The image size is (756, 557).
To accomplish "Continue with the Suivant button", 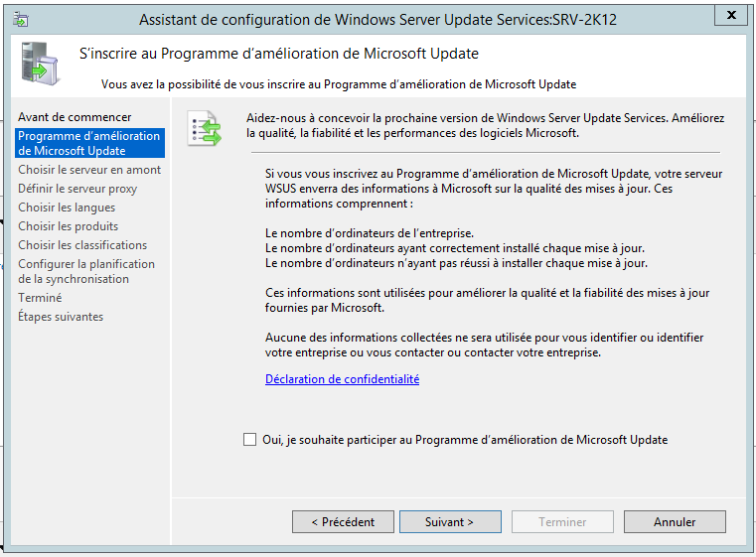I will [x=450, y=522].
